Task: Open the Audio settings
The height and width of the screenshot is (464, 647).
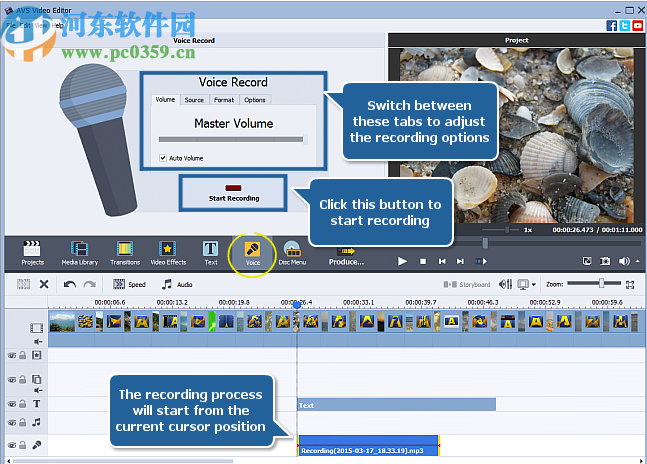Action: pos(177,284)
